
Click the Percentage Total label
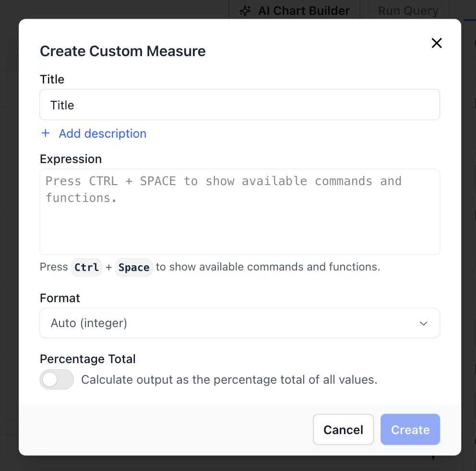point(88,359)
